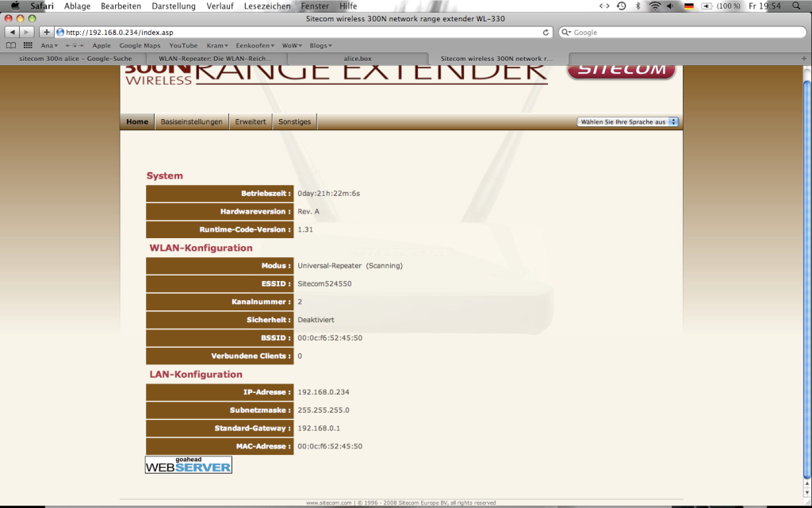The height and width of the screenshot is (508, 812).
Task: Expand the Ana bookmarks folder
Action: [x=49, y=45]
